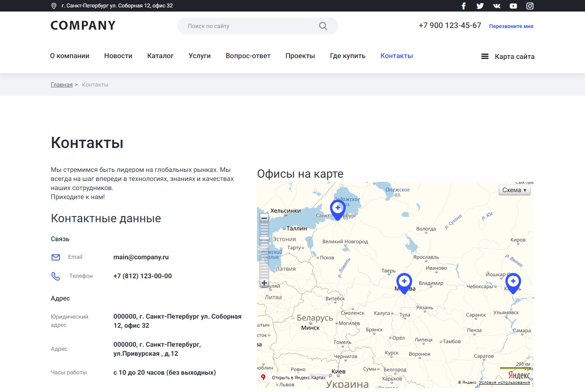Go to the Каталог menu item
The image size is (585, 392).
(x=160, y=56)
